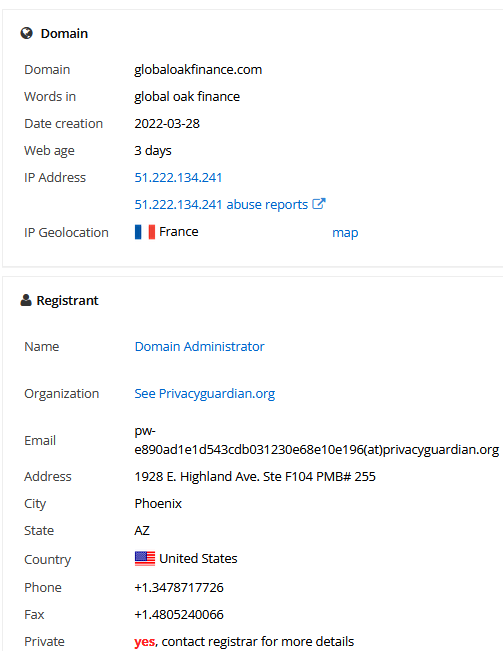Open the map link for IP geolocation
Screen dimensions: 503x651
[x=345, y=232]
